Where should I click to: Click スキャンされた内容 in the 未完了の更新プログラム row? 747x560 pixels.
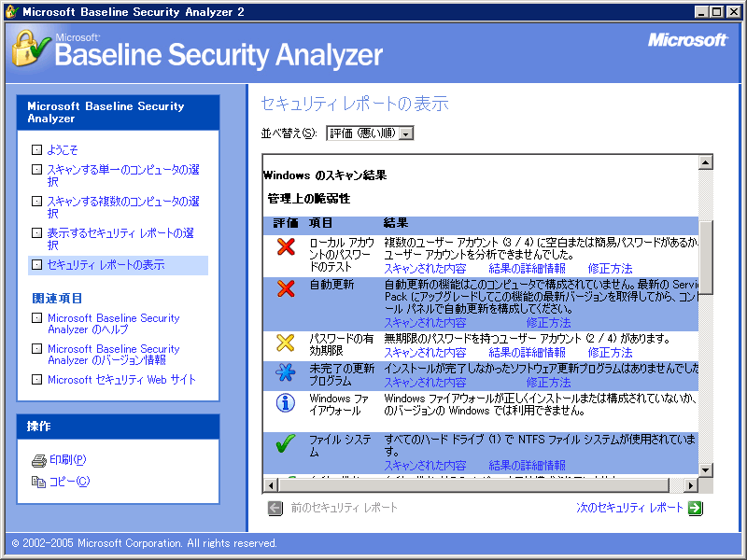pos(425,383)
